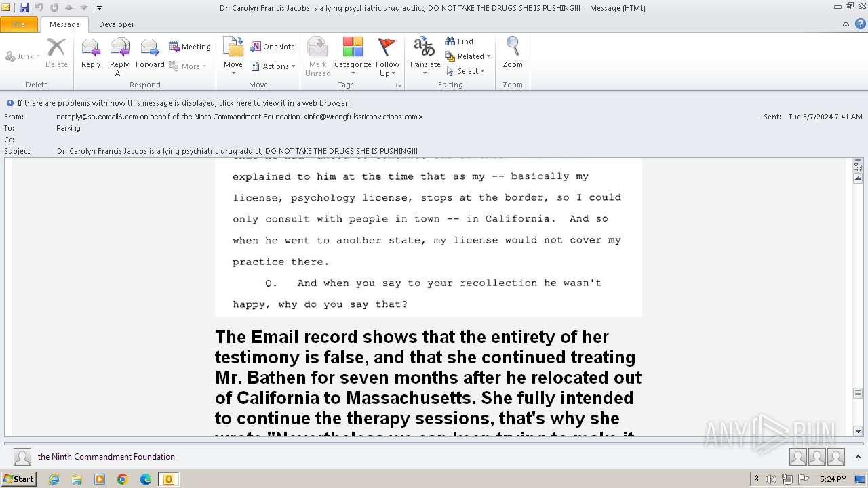
Task: Click the line starting 'The Email record shows'
Action: pos(412,337)
